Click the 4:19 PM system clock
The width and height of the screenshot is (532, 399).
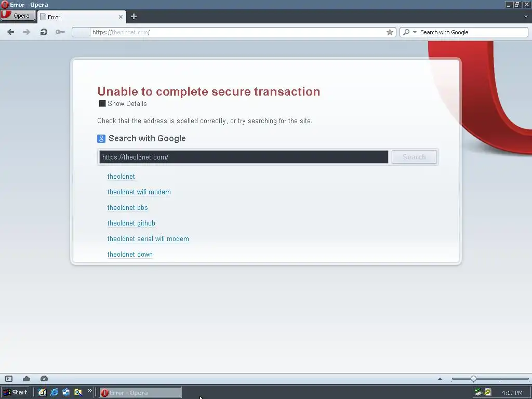click(x=512, y=393)
